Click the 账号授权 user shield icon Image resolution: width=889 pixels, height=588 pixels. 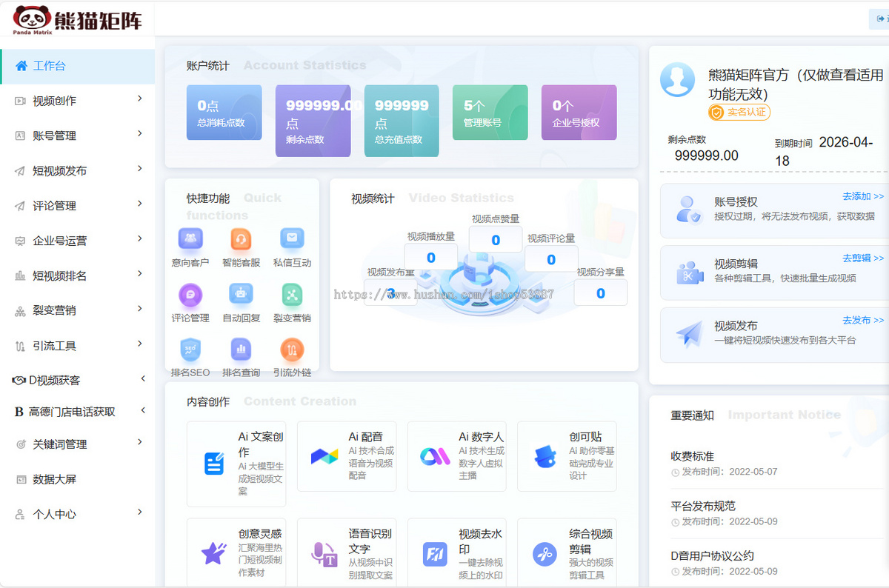(x=689, y=210)
